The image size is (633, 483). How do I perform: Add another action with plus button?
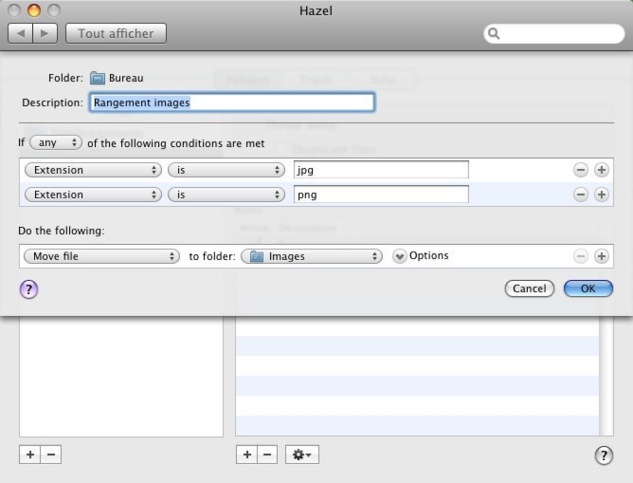pos(602,256)
